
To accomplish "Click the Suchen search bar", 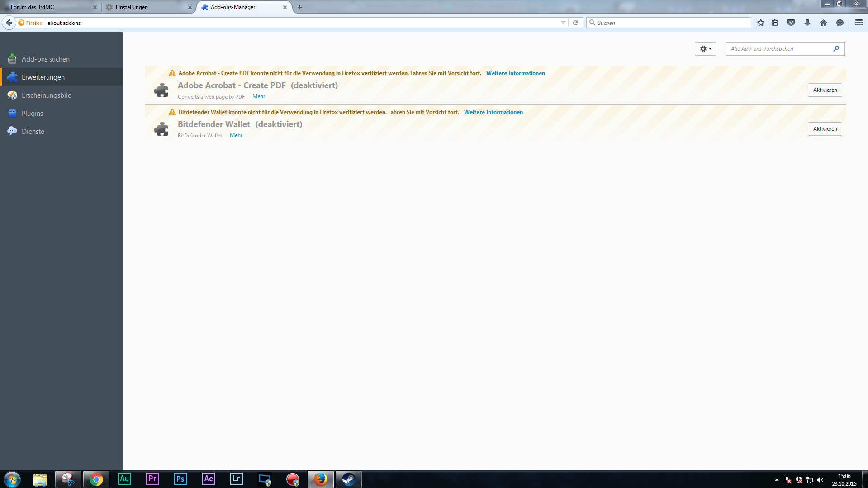I will 669,23.
